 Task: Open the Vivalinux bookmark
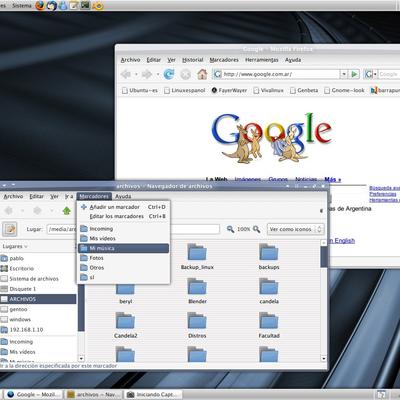tap(268, 90)
